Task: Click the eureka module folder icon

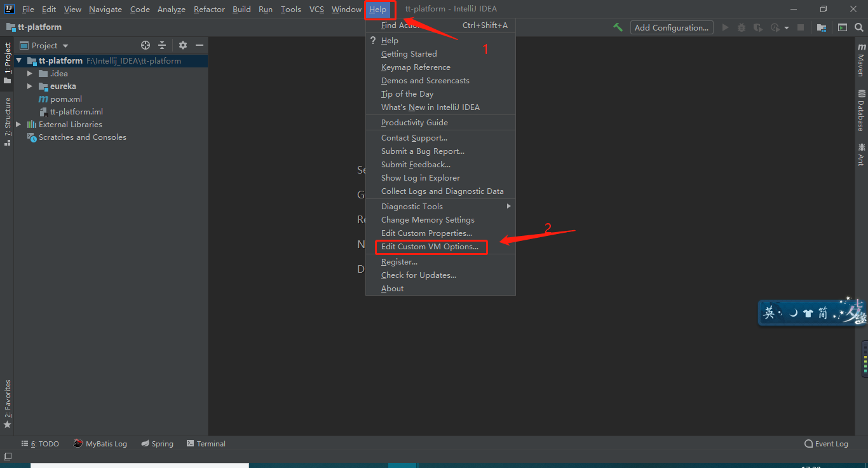Action: point(43,86)
